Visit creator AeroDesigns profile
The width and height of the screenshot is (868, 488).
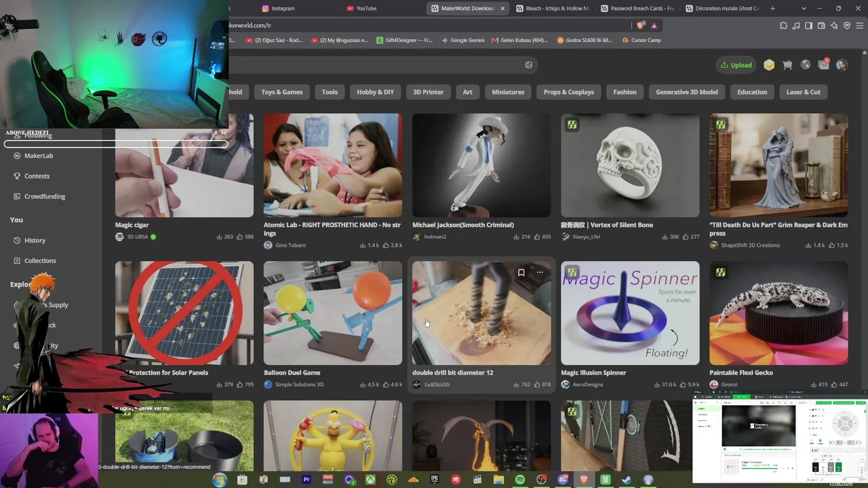[x=587, y=385]
